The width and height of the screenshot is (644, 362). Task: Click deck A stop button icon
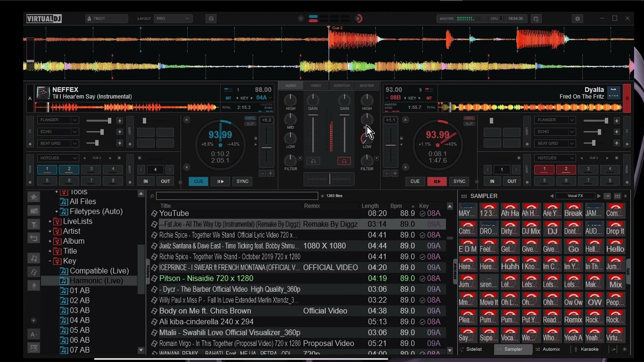187,167
